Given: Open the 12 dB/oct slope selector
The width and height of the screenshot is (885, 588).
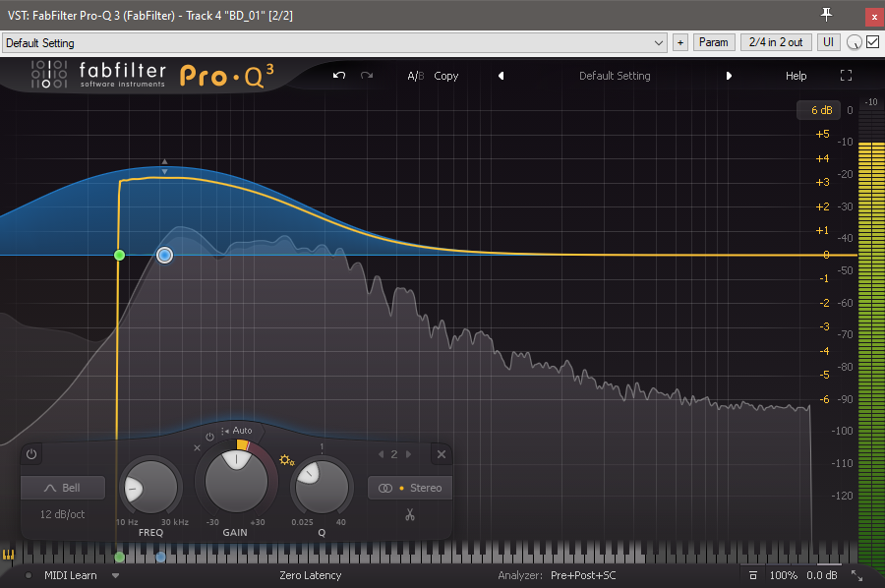Looking at the screenshot, I should tap(62, 514).
